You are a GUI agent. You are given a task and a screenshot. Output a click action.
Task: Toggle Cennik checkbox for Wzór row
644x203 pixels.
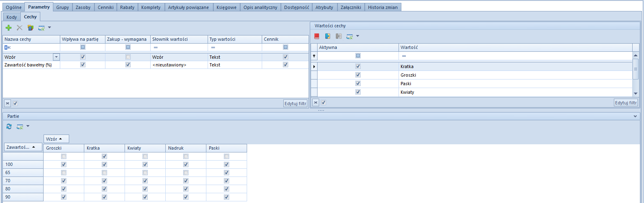286,57
